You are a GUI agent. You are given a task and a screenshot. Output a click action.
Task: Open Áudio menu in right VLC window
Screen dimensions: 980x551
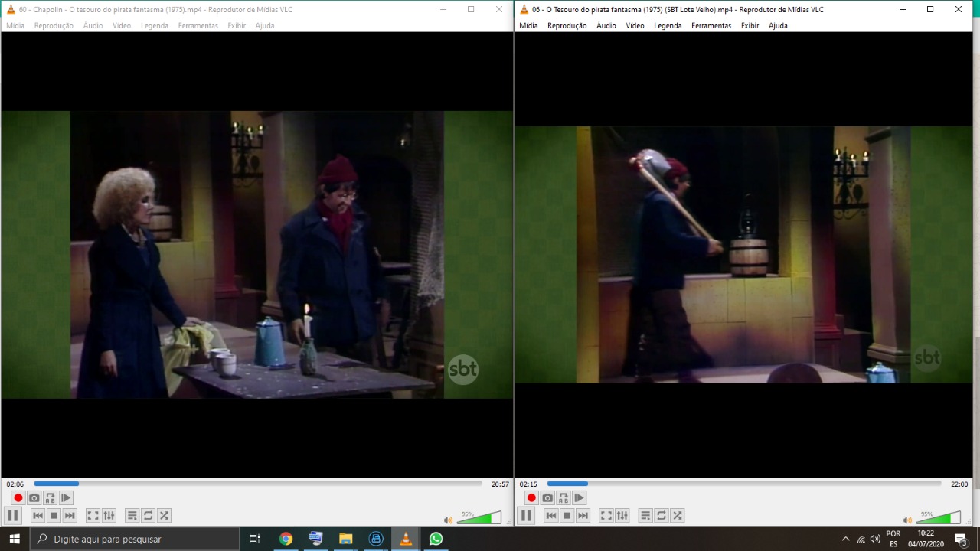click(606, 25)
